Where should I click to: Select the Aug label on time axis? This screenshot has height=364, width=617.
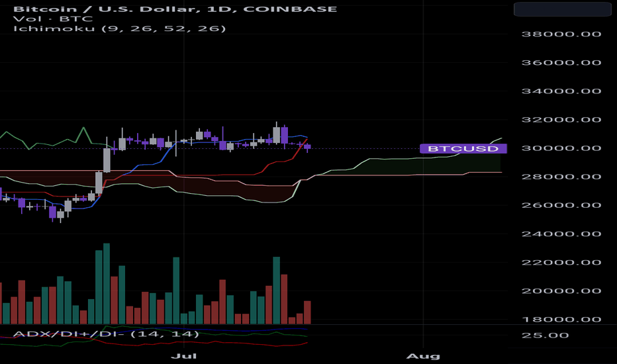[423, 356]
